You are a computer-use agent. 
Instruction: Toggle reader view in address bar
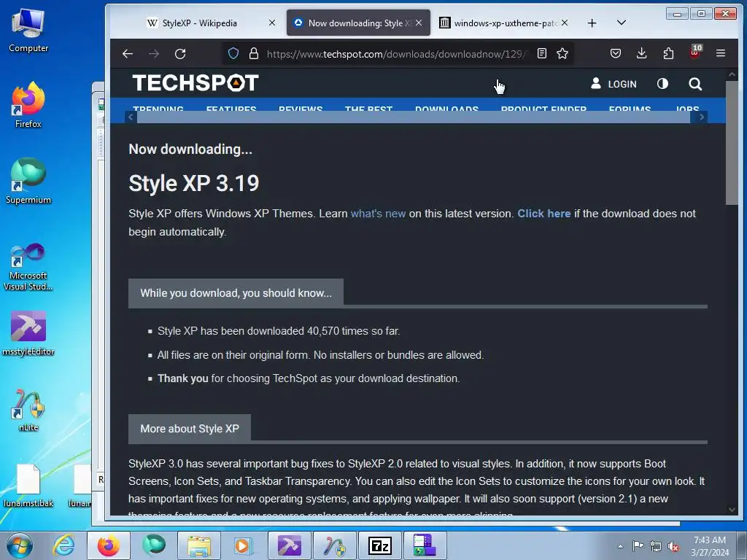pos(542,53)
